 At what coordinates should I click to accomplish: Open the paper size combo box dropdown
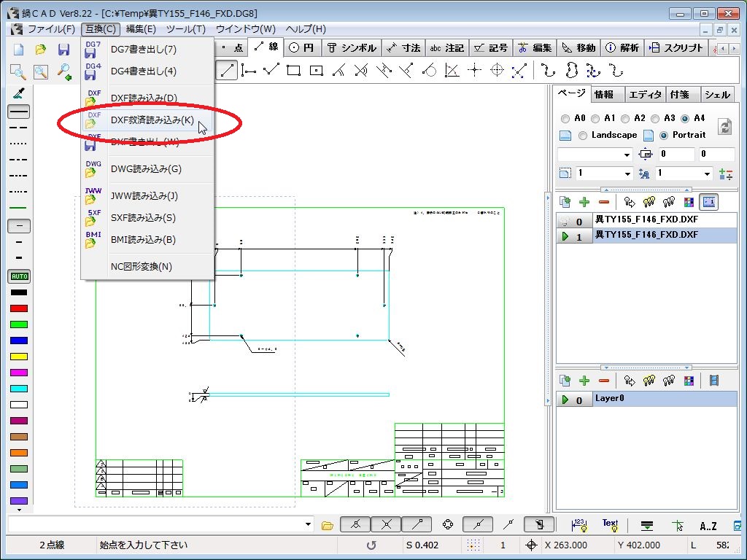pos(627,155)
